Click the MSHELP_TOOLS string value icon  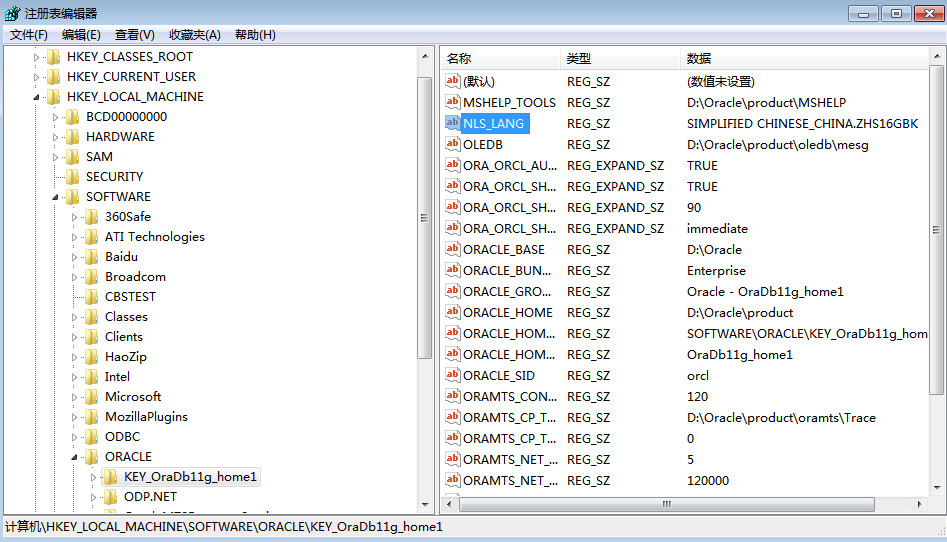(x=452, y=102)
